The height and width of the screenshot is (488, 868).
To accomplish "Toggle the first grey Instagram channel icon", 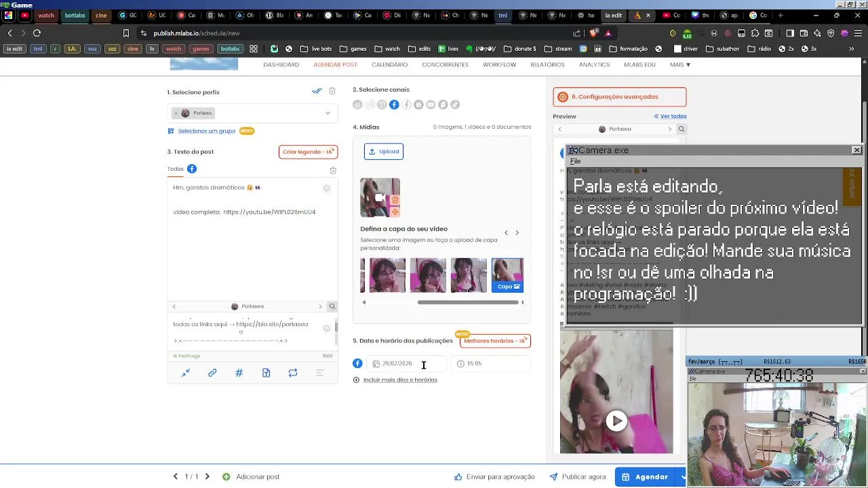I will pyautogui.click(x=357, y=104).
